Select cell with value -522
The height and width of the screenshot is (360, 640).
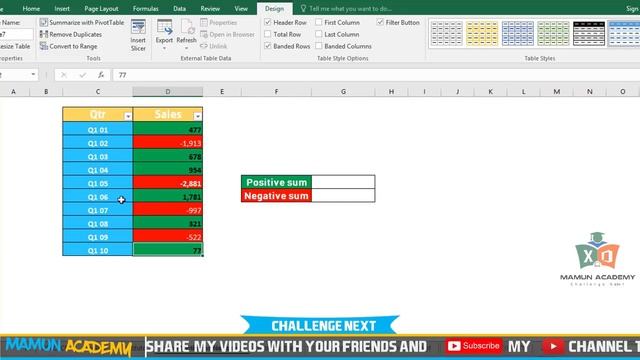click(x=168, y=237)
